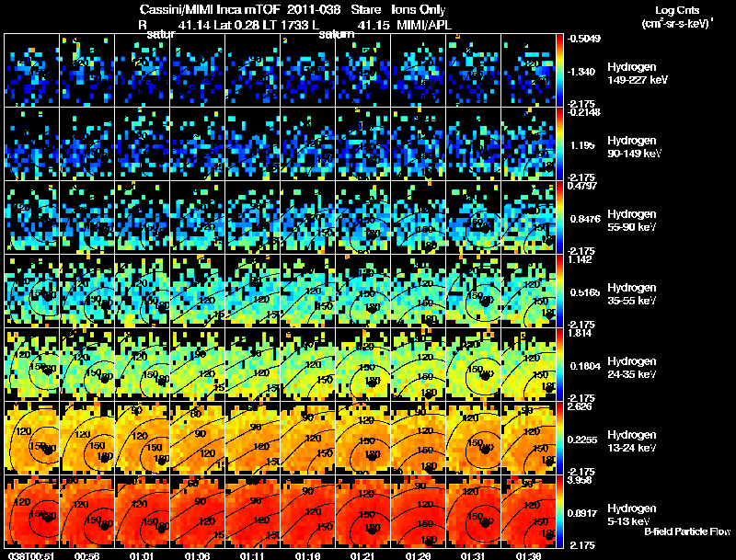Viewport: 736px width, 560px height.
Task: Click the '-1.340' color scale value
Action: [581, 72]
